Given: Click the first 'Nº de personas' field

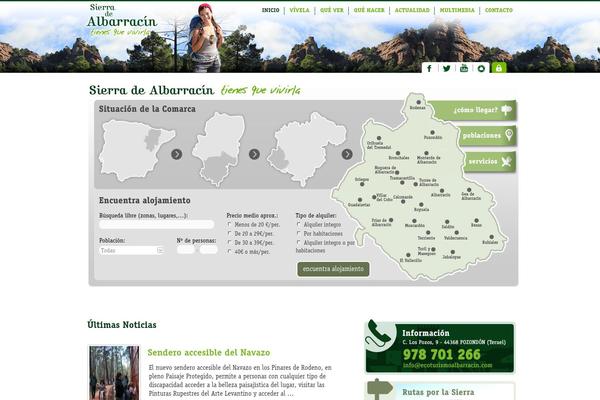Looking at the screenshot, I should (x=186, y=250).
